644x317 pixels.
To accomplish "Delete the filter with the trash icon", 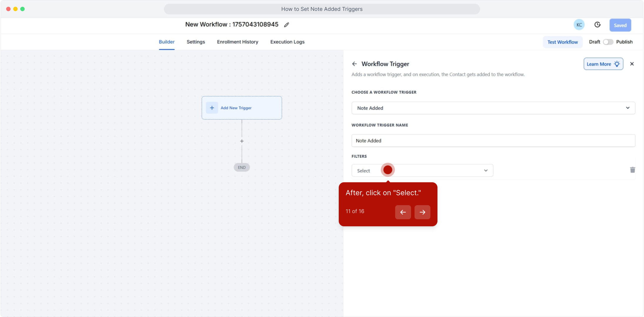I will (x=633, y=170).
